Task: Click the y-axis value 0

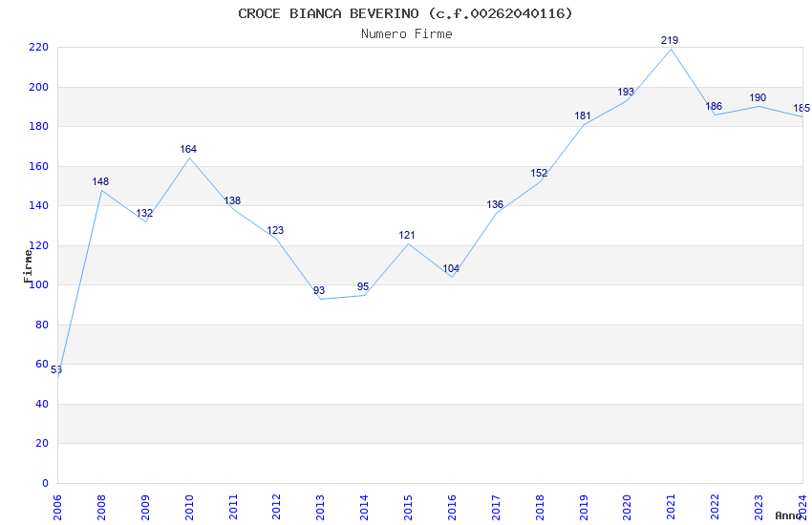Action: click(46, 483)
